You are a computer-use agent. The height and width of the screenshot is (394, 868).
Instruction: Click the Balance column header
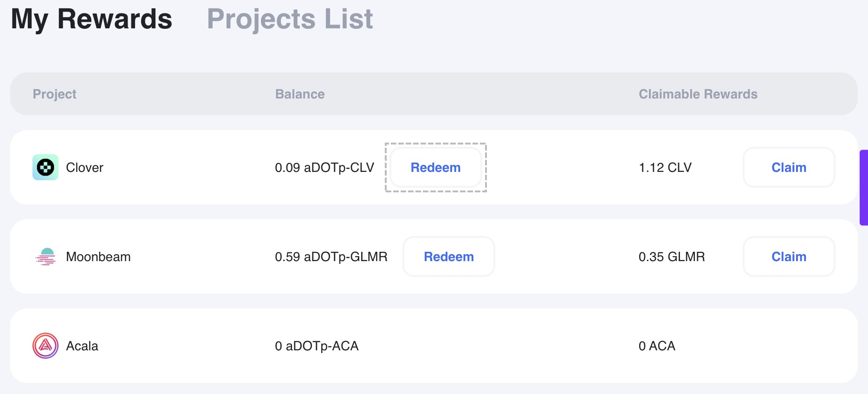click(x=300, y=94)
